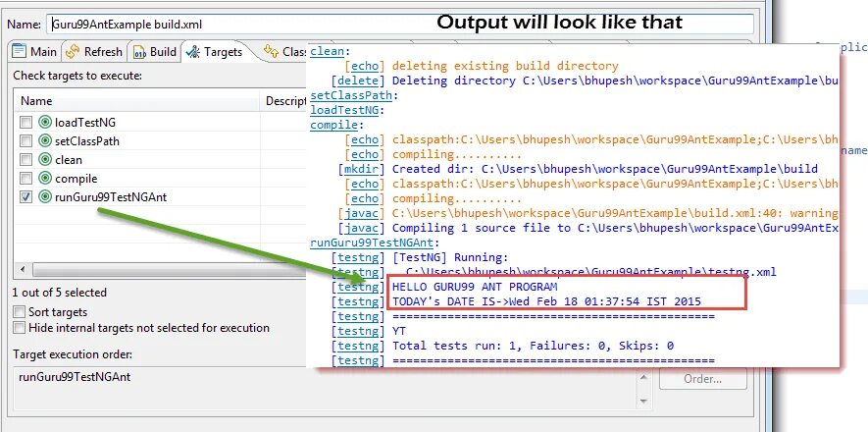Check the setClassPath target checkbox

coord(26,141)
